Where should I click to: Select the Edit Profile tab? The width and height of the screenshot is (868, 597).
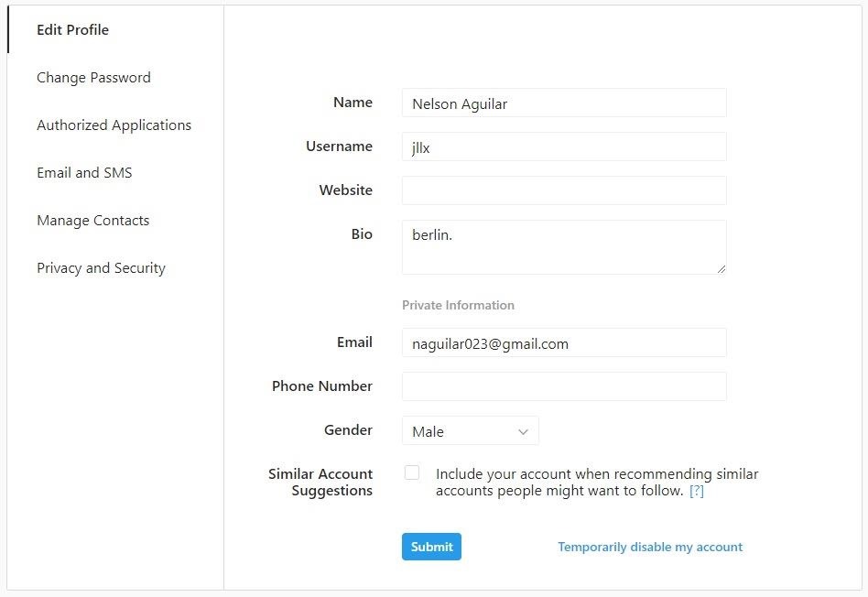pos(72,29)
